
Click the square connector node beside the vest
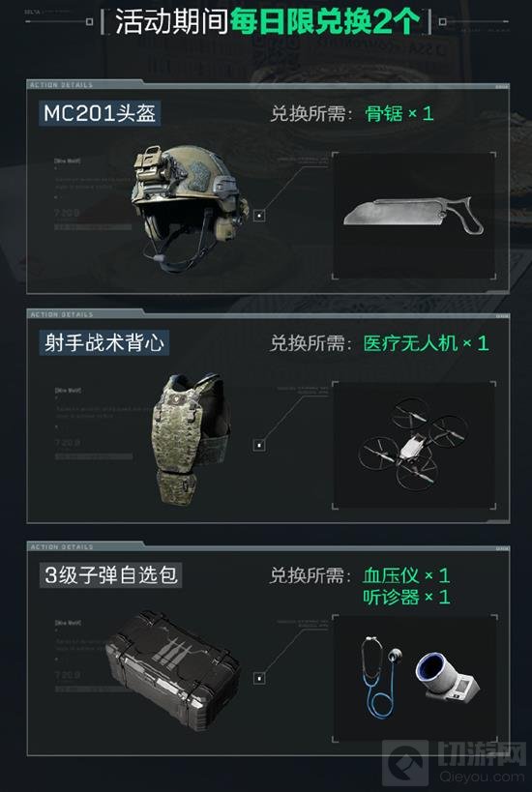coord(259,445)
